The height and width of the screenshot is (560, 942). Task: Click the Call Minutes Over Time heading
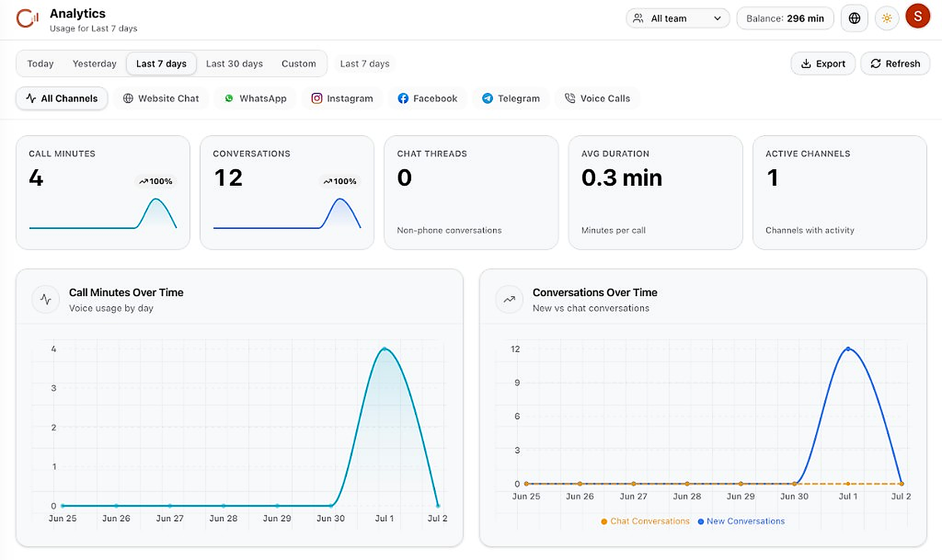click(126, 292)
